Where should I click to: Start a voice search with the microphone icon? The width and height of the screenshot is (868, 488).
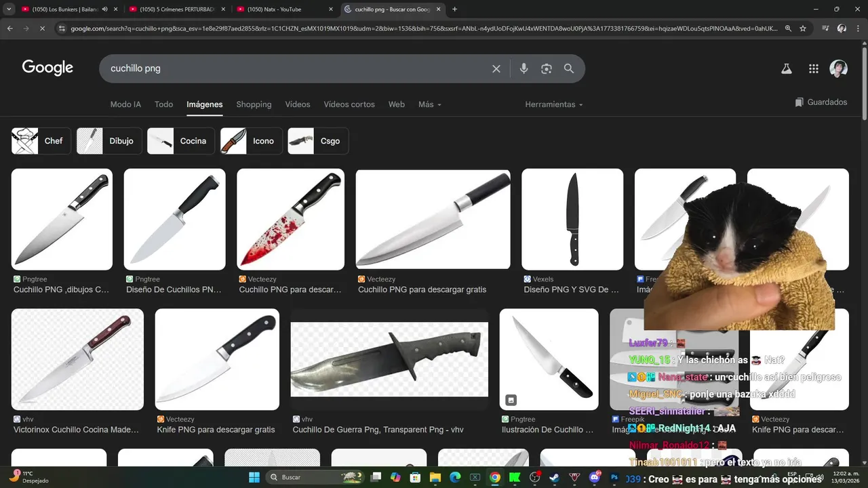pos(524,68)
